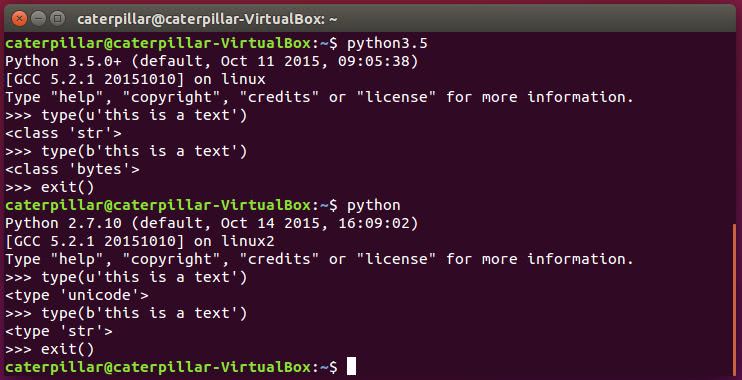Minimize the terminal window

pyautogui.click(x=38, y=19)
